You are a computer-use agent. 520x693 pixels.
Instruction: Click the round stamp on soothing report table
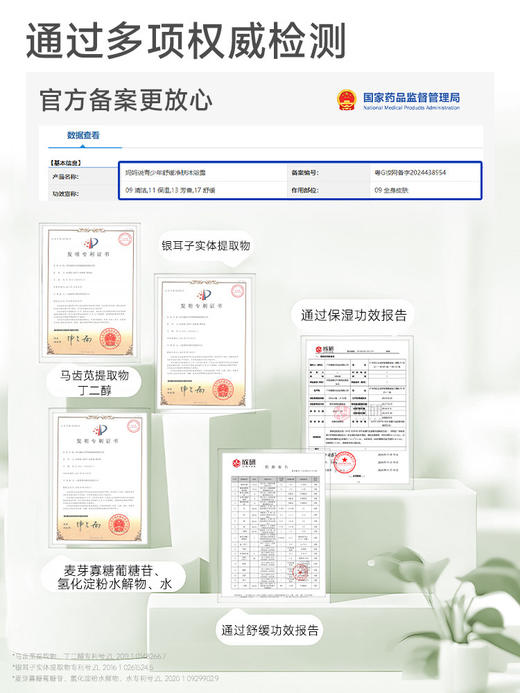tap(300, 572)
